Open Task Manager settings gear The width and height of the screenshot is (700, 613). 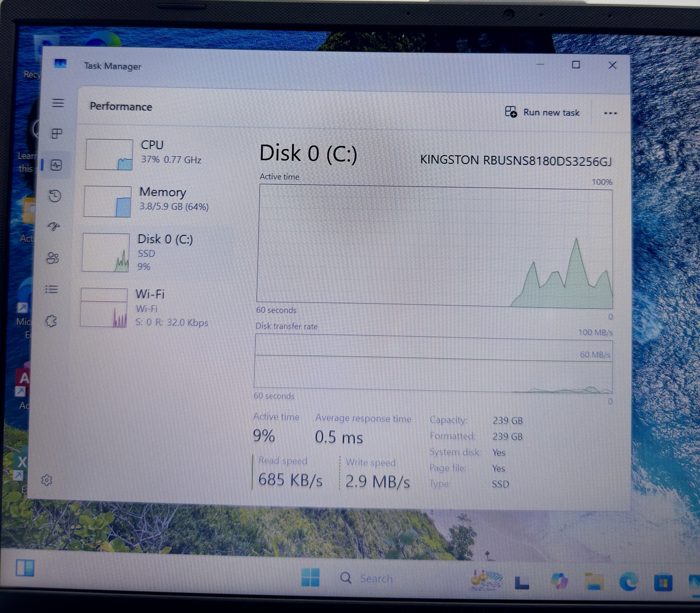pos(47,480)
